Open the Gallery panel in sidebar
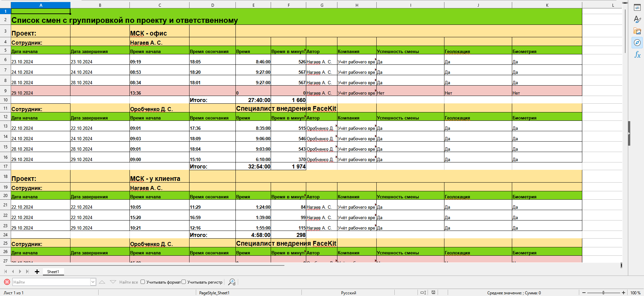 click(x=637, y=31)
